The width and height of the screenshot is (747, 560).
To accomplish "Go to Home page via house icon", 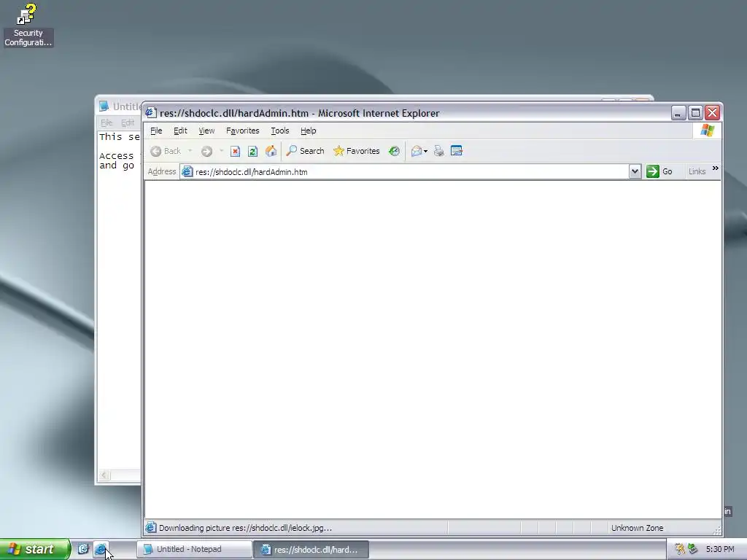I will click(271, 152).
